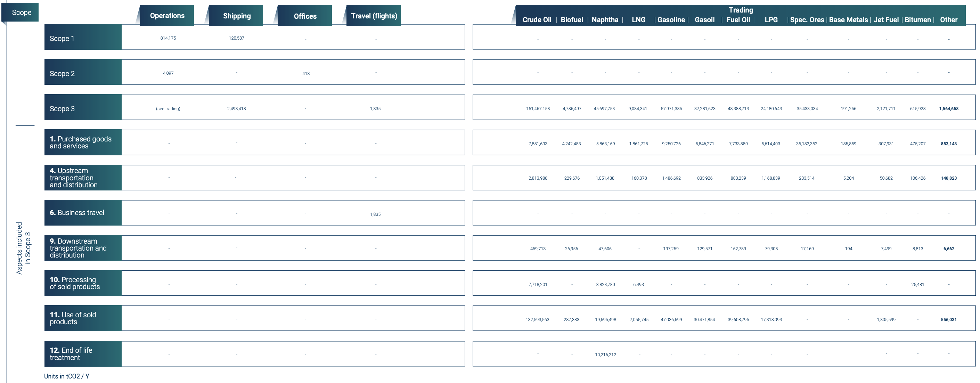Select the Shipping column header

(237, 16)
